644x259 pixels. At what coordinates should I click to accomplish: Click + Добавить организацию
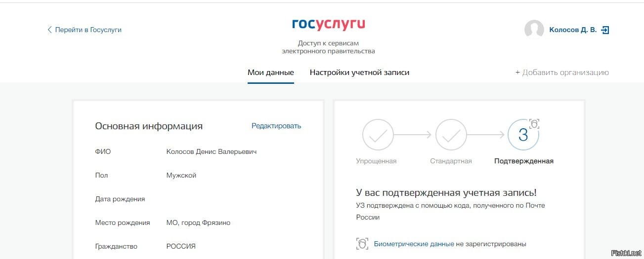click(x=562, y=73)
